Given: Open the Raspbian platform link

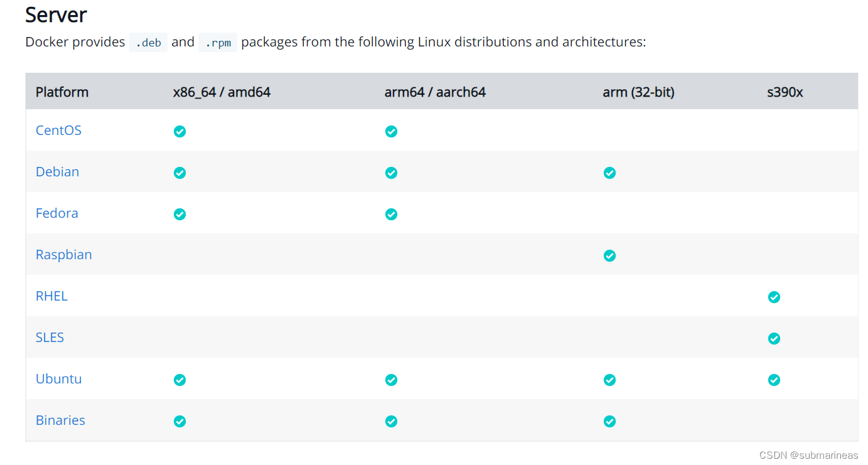Looking at the screenshot, I should click(64, 255).
